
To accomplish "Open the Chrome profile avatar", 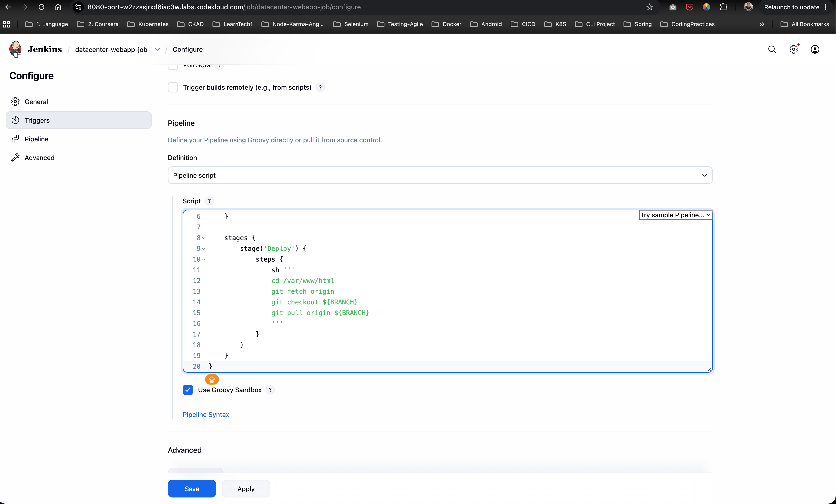I will pyautogui.click(x=748, y=7).
